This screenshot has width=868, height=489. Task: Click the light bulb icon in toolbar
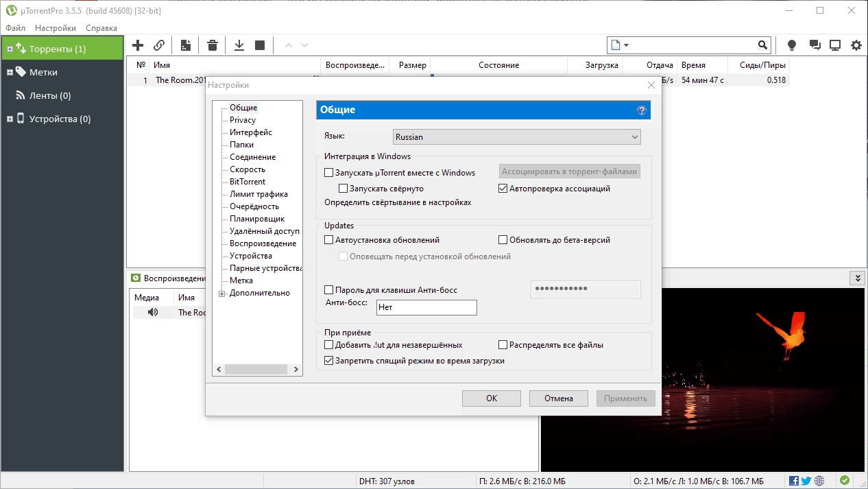tap(792, 45)
